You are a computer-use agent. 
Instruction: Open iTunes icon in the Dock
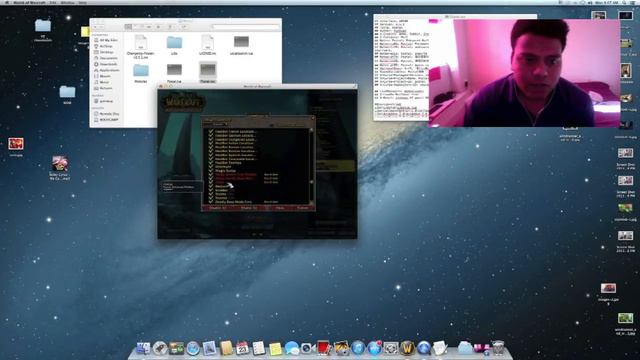[358, 348]
